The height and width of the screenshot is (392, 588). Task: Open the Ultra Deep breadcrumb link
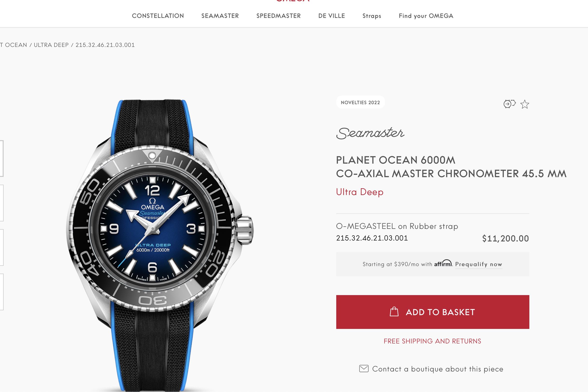(51, 45)
